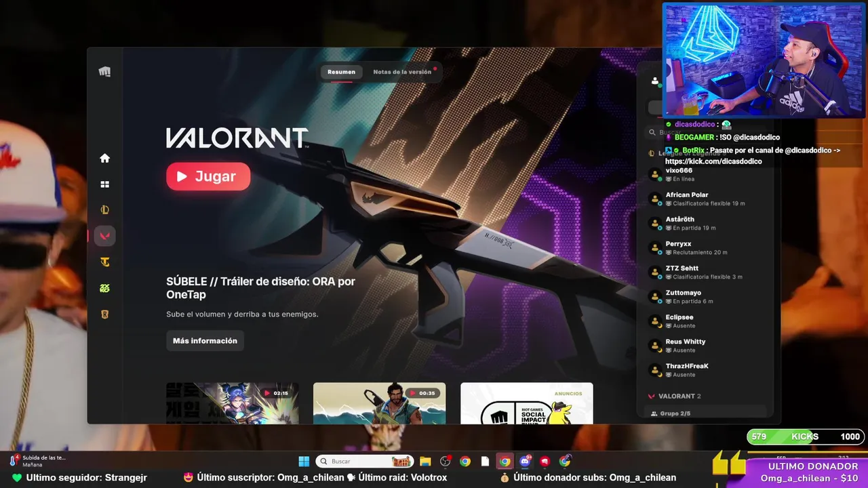Switch to the Resumen tab

(x=341, y=72)
